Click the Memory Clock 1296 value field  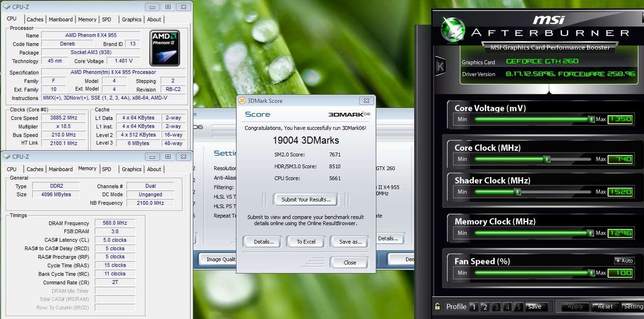(x=620, y=233)
